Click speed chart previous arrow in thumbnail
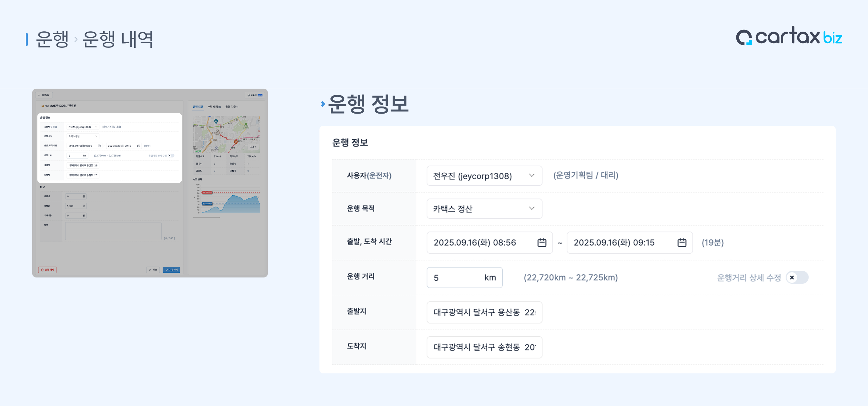The image size is (868, 406). click(x=195, y=198)
